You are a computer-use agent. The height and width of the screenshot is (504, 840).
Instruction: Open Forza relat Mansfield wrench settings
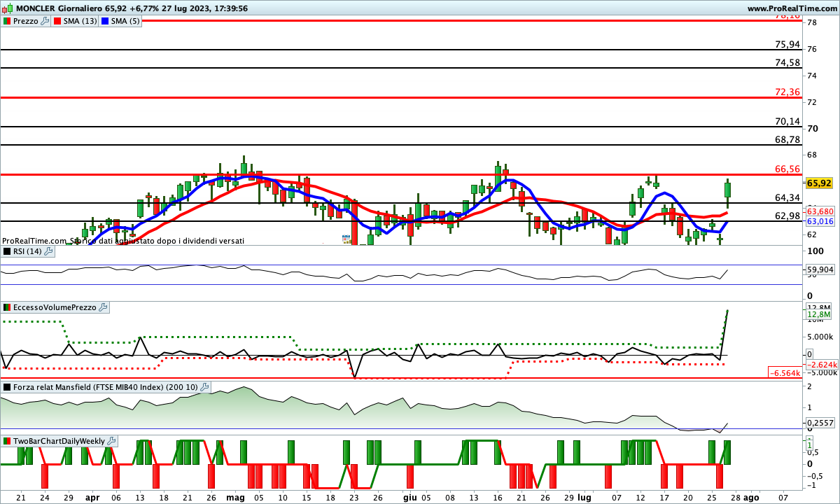click(x=205, y=387)
